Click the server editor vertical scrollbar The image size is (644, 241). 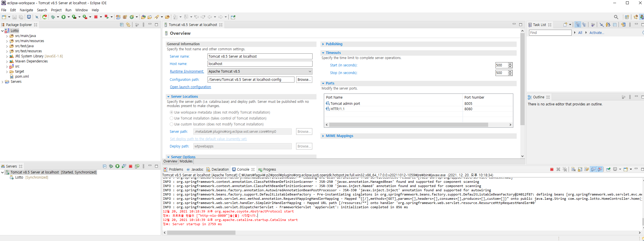coord(522,79)
